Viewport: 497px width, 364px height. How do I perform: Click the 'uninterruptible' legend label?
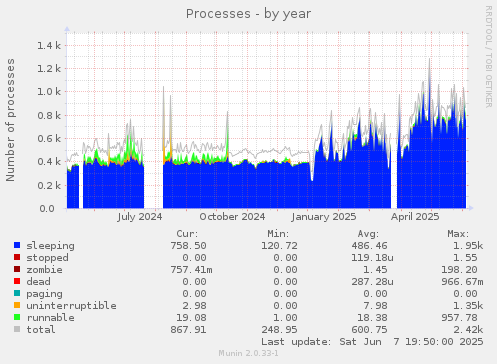coord(72,306)
